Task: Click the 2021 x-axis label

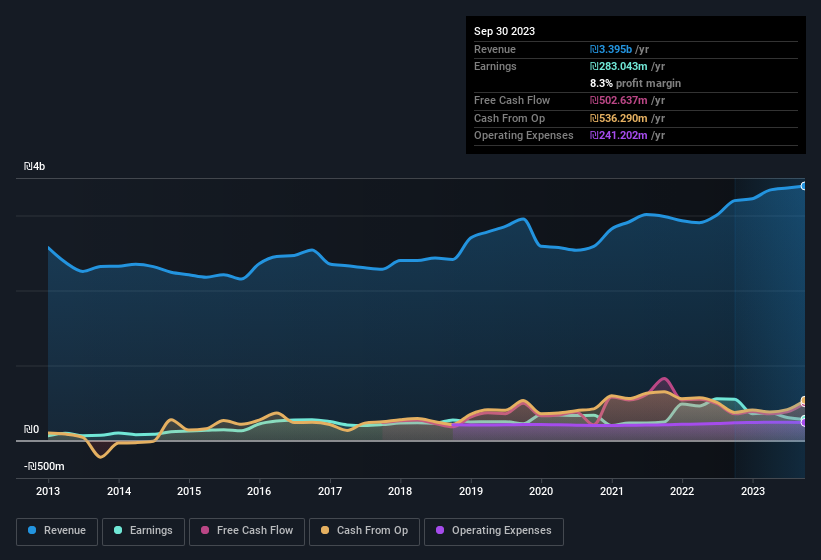Action: [x=612, y=491]
